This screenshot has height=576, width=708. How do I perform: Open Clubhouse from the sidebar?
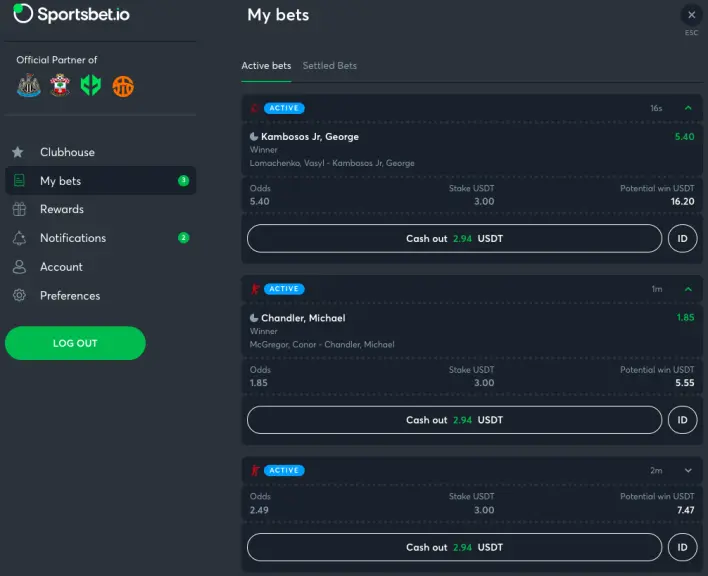100,152
